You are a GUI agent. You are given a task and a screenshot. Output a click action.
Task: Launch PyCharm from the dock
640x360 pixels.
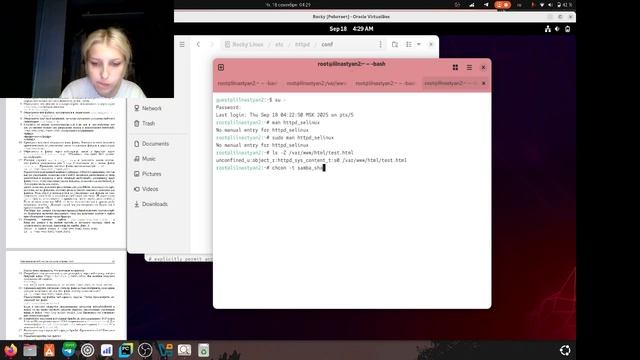pos(126,350)
